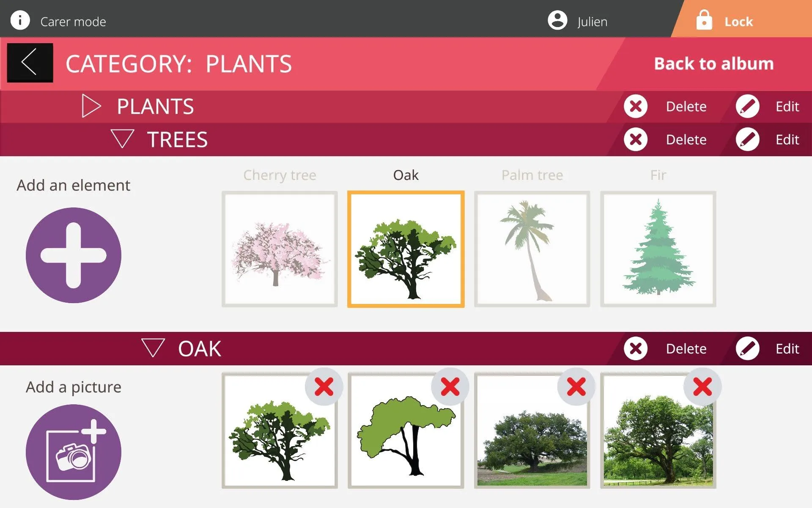This screenshot has height=508, width=812.
Task: Select the Cherry tree element
Action: [x=280, y=249]
